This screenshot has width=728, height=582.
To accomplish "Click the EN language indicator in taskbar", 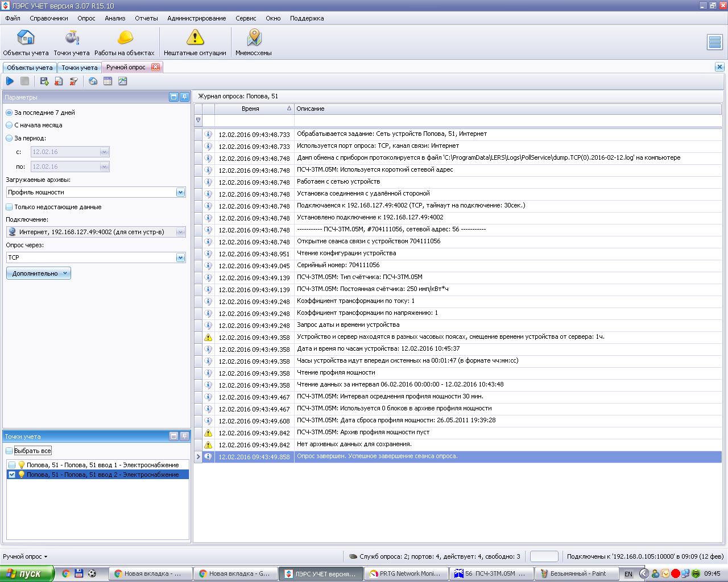I will pyautogui.click(x=628, y=574).
